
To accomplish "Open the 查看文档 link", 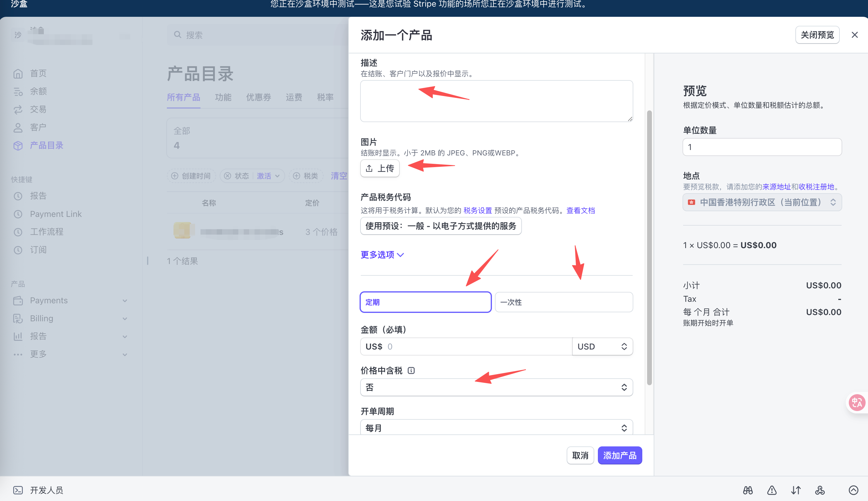I will pos(580,211).
